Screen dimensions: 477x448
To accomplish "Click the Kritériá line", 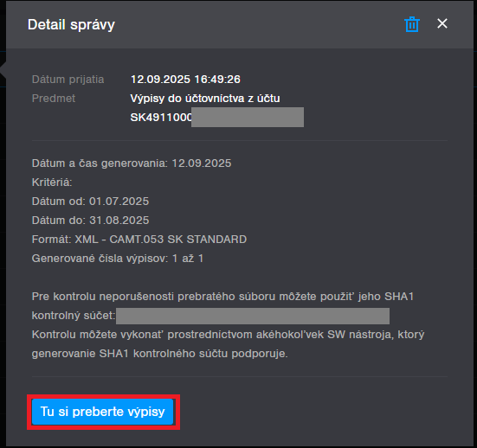I will point(52,182).
